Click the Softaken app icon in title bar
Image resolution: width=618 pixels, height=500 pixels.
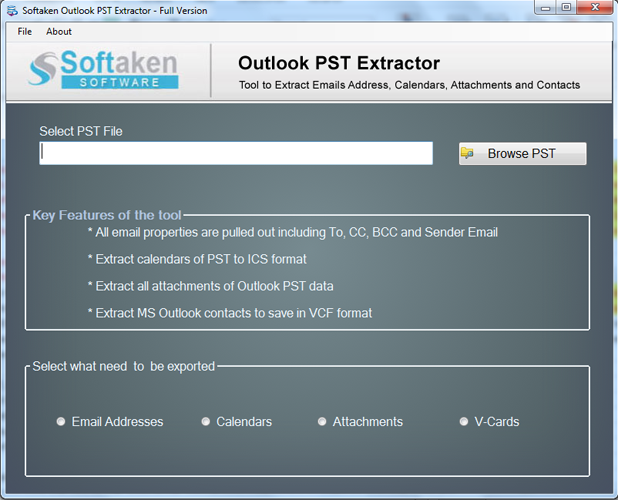(x=11, y=9)
